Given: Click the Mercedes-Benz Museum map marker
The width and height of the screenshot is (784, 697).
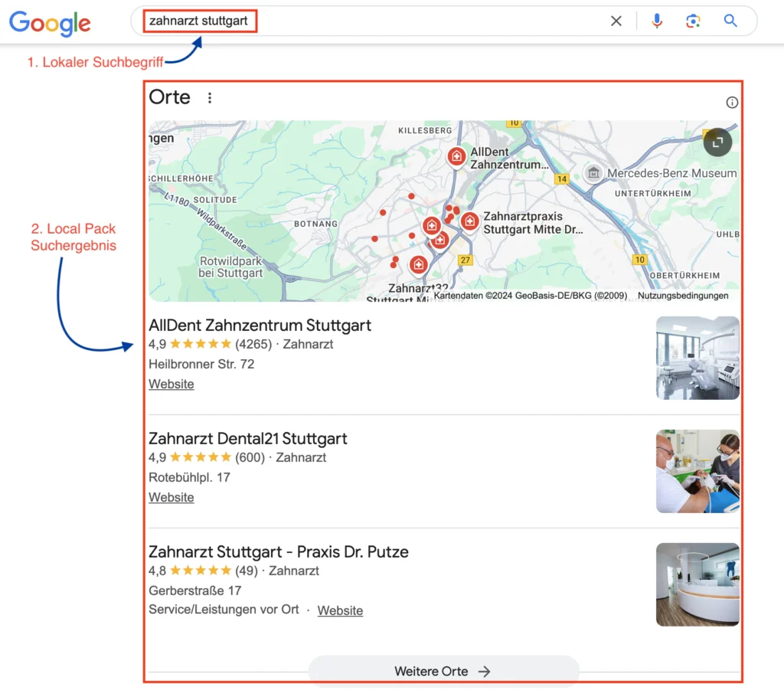Looking at the screenshot, I should tap(593, 173).
